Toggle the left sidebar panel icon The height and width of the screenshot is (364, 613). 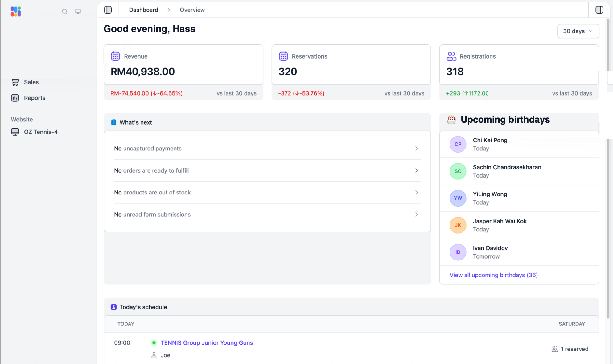coord(108,10)
